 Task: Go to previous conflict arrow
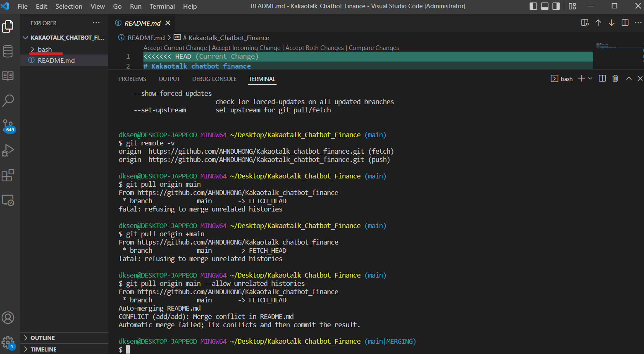598,23
